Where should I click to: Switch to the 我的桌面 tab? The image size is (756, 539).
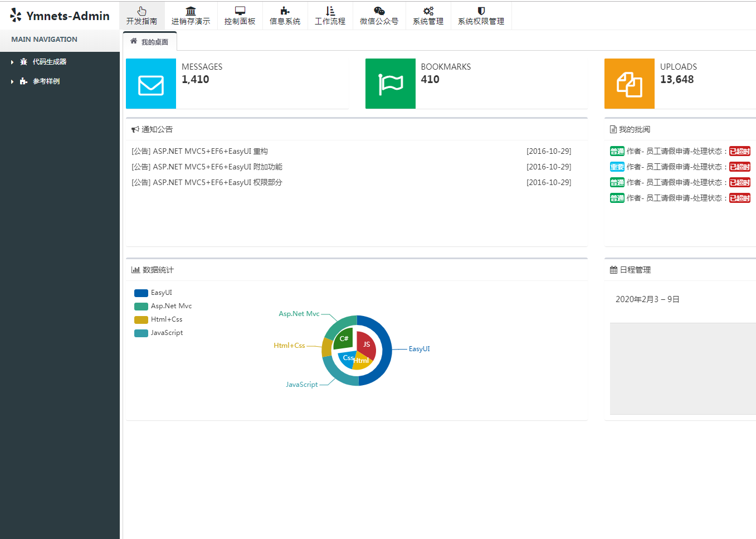pyautogui.click(x=150, y=42)
